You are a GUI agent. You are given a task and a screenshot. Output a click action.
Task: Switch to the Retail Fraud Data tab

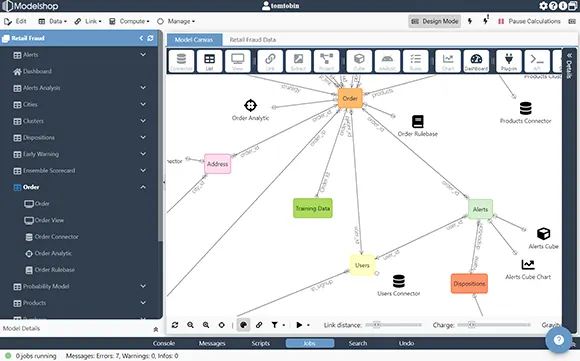(x=253, y=40)
